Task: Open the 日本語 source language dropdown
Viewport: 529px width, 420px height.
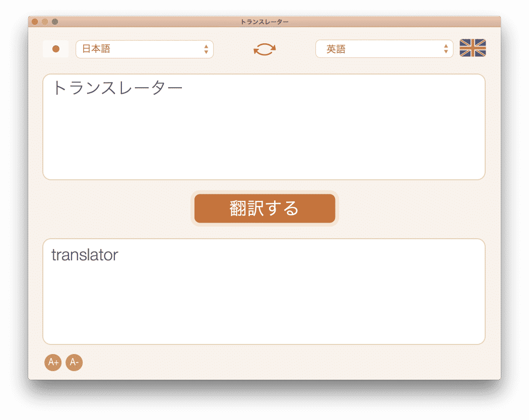Action: click(145, 49)
